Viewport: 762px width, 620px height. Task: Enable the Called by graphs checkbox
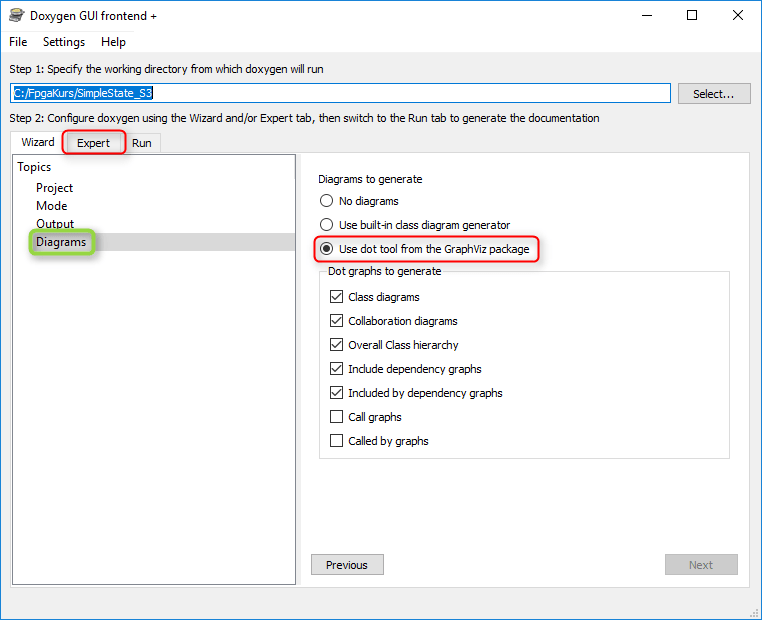tap(337, 441)
